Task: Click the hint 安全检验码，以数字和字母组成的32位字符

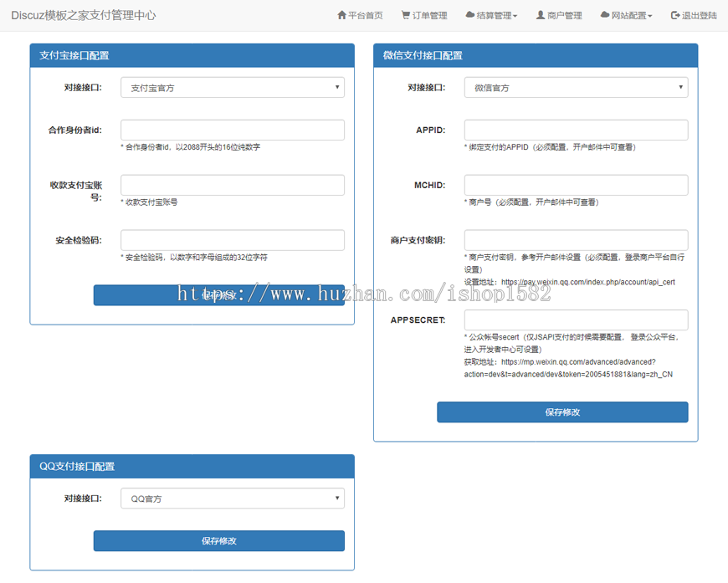Action: [194, 257]
